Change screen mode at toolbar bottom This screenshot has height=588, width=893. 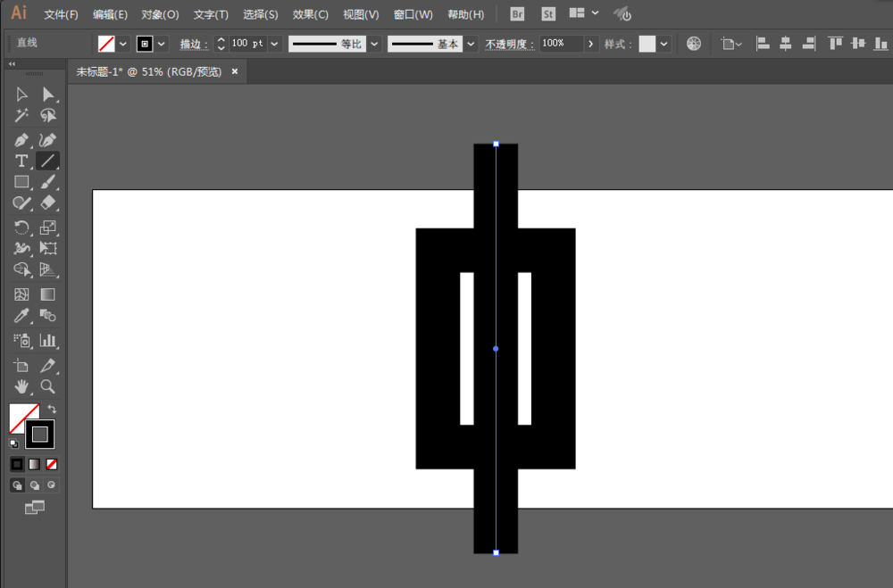[x=35, y=507]
